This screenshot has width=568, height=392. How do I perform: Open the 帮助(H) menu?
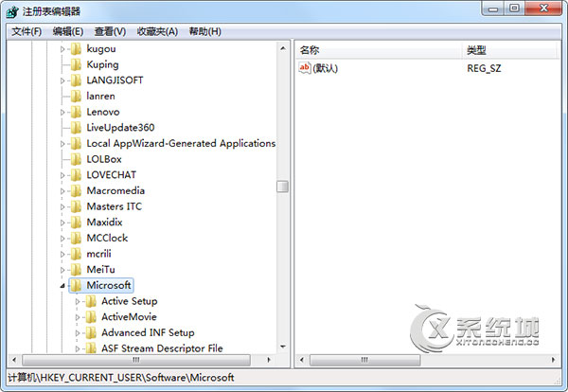pyautogui.click(x=204, y=31)
